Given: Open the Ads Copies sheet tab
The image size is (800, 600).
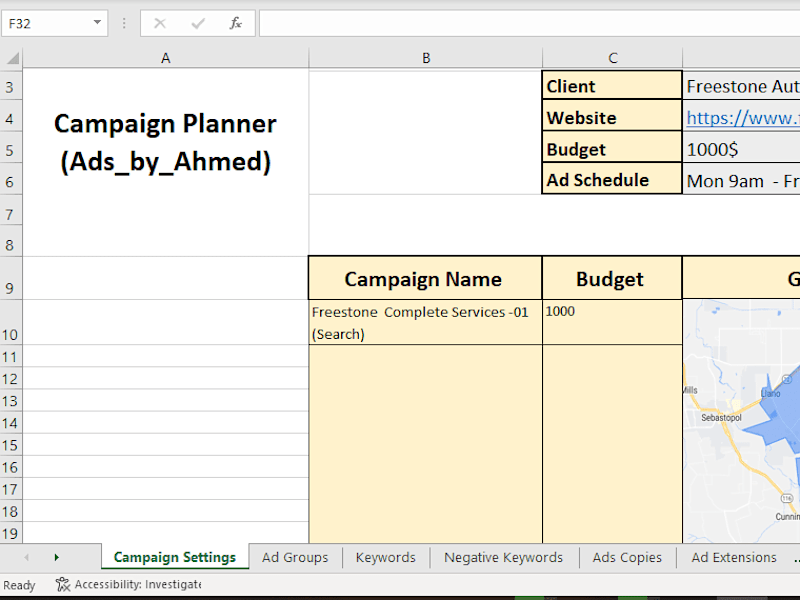Looking at the screenshot, I should [627, 557].
